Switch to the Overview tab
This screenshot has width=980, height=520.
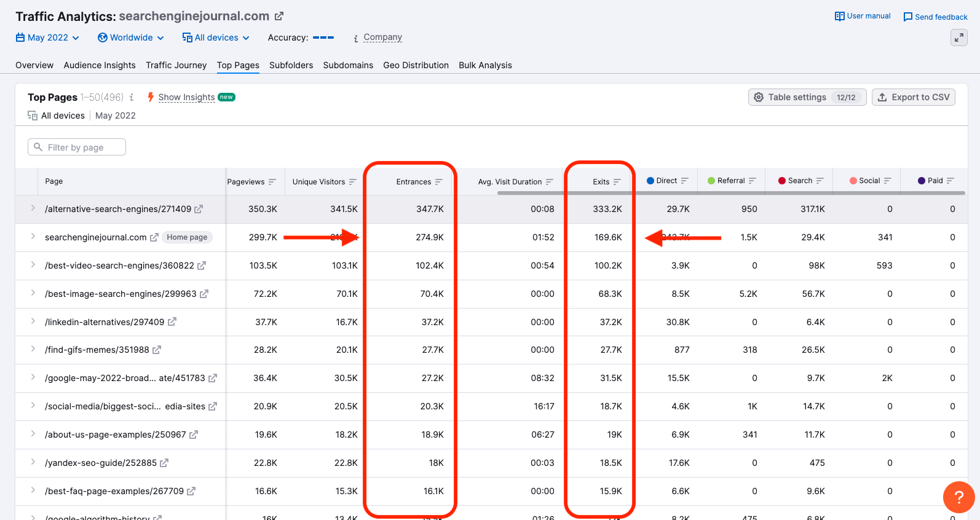click(34, 65)
